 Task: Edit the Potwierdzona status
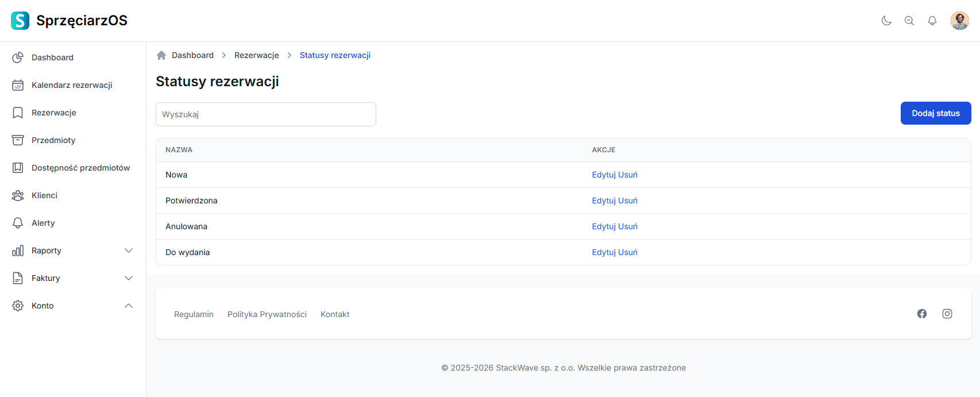pyautogui.click(x=604, y=201)
